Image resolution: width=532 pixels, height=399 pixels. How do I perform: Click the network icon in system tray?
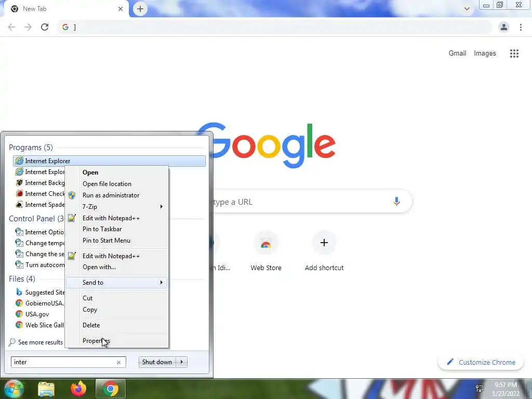coord(480,389)
